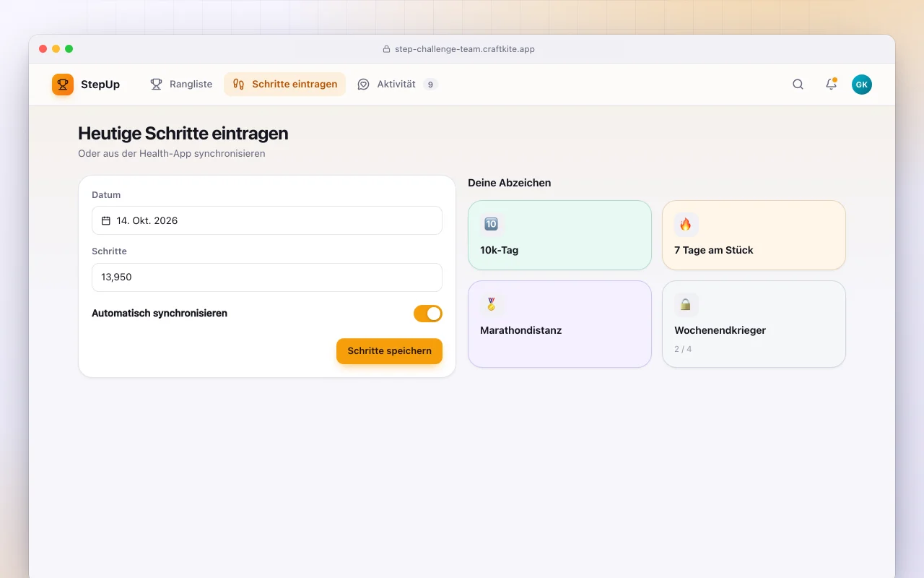Click the medal icon on Marathondistanz badge
Screen dimensions: 924x578
491,304
